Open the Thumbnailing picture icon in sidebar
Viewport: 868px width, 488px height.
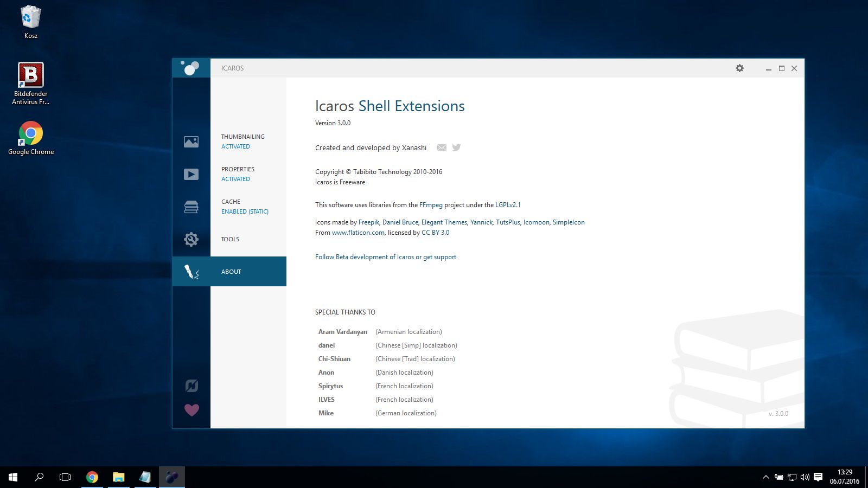tap(191, 142)
